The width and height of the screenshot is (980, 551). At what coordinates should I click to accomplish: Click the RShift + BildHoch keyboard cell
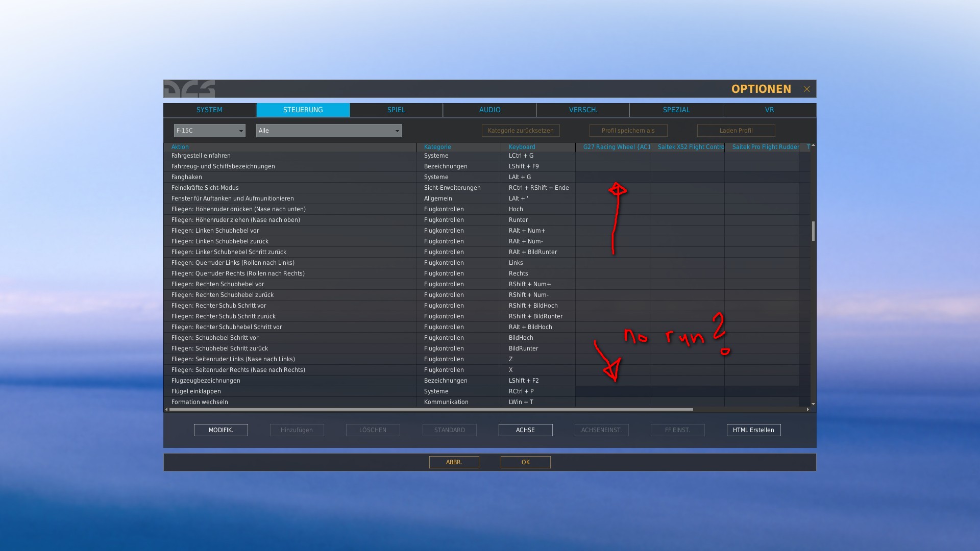(538, 306)
